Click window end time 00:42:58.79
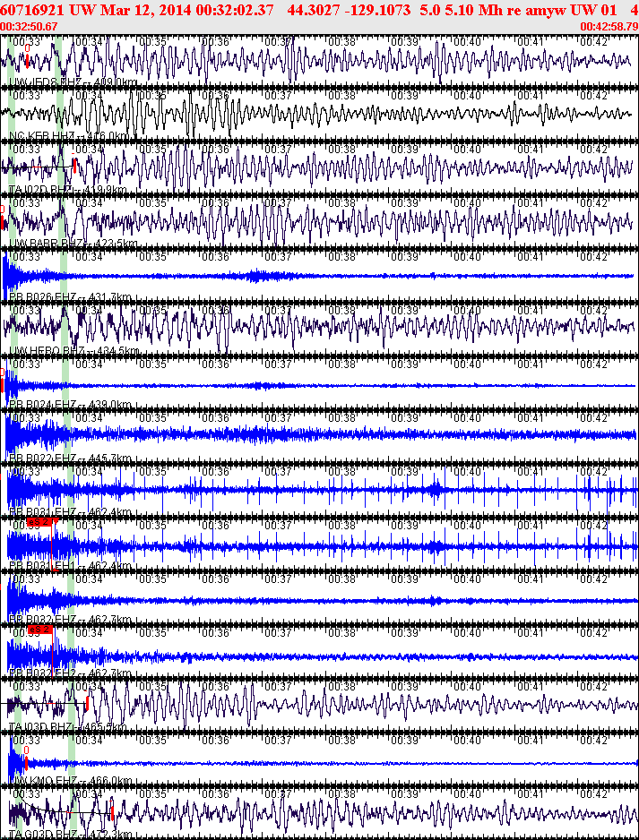639x840 pixels. pyautogui.click(x=609, y=26)
